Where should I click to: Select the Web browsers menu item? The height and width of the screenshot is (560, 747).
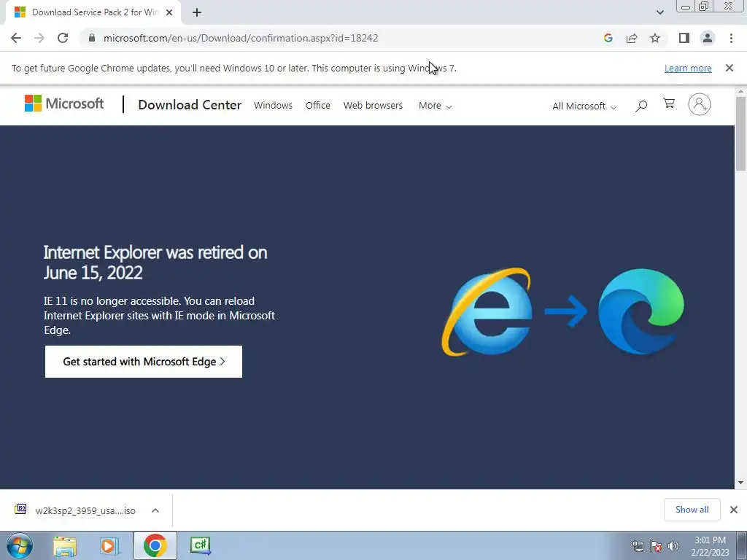(x=373, y=105)
